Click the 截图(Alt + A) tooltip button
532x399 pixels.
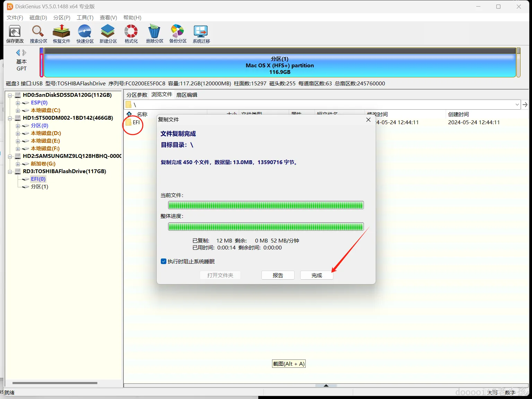pos(289,364)
